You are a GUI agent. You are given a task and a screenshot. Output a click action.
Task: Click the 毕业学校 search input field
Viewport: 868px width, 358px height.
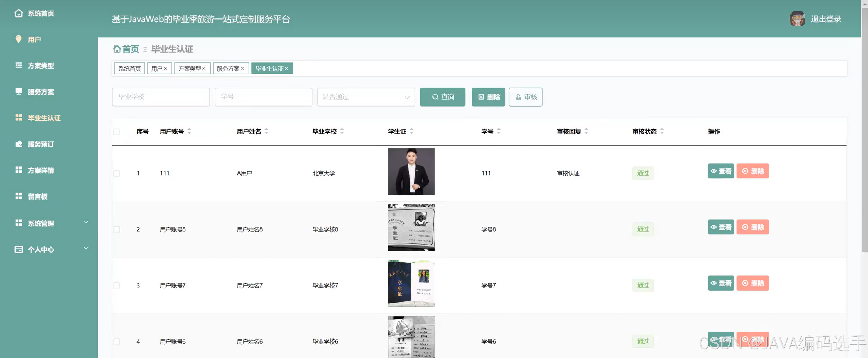point(161,97)
